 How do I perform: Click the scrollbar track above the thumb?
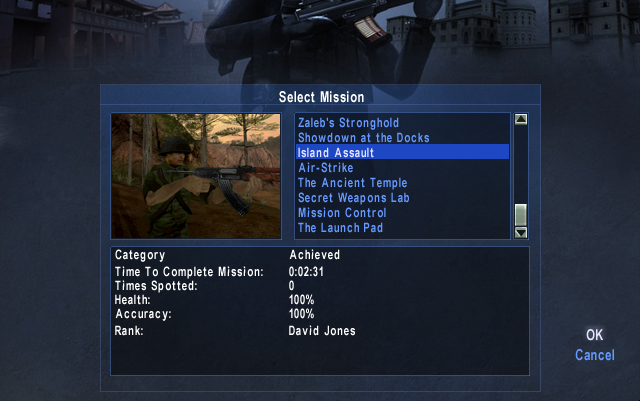(x=520, y=164)
